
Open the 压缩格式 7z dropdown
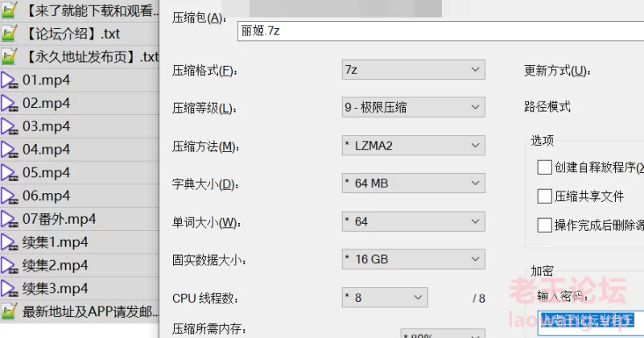pos(413,70)
